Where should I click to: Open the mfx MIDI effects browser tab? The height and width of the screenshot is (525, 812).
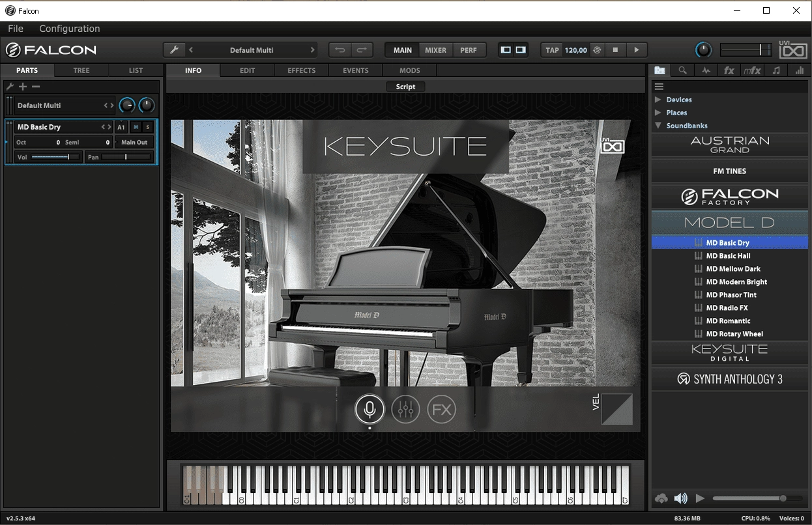pos(752,70)
